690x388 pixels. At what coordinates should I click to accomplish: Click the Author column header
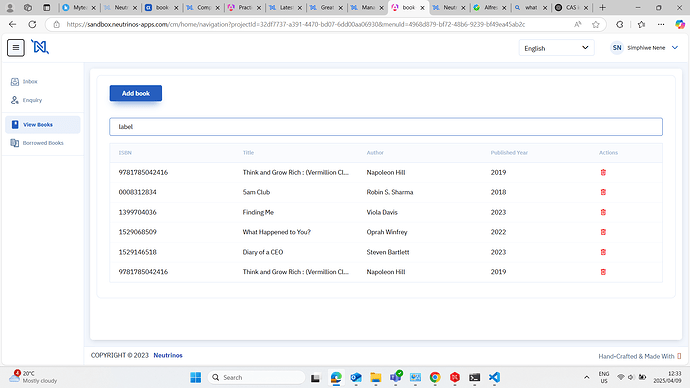375,153
